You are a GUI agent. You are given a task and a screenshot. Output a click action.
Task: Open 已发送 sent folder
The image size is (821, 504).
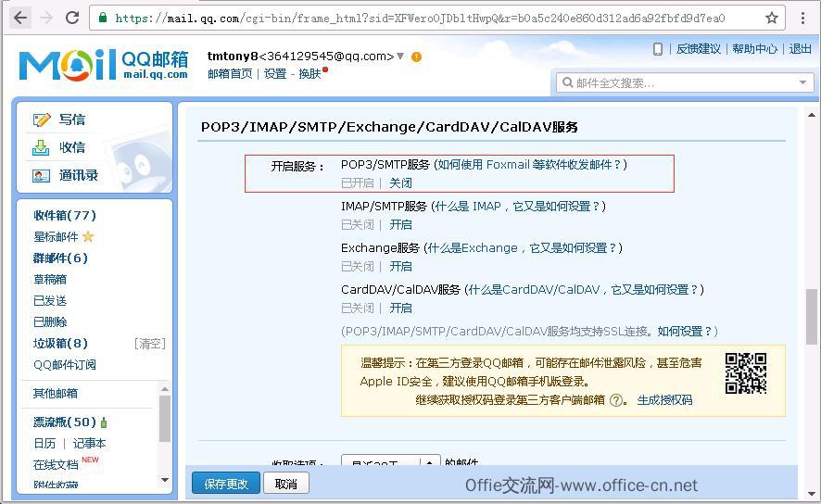click(x=50, y=301)
